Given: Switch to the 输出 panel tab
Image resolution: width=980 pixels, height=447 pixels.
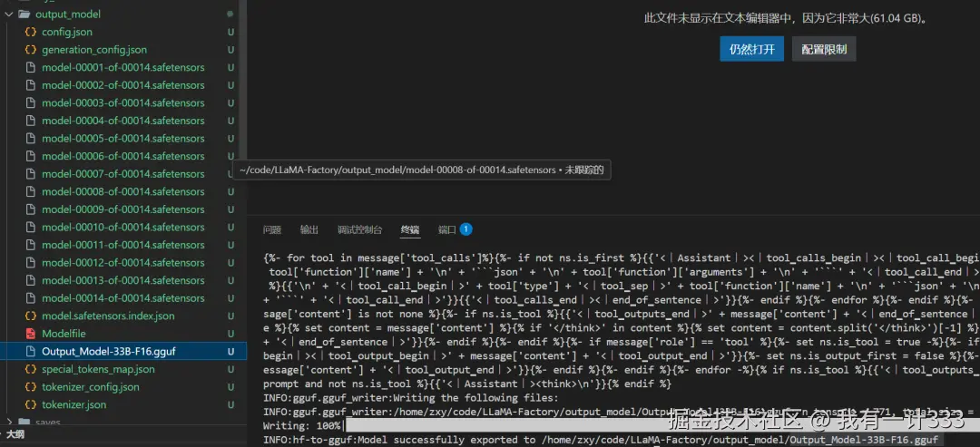Looking at the screenshot, I should pos(309,229).
